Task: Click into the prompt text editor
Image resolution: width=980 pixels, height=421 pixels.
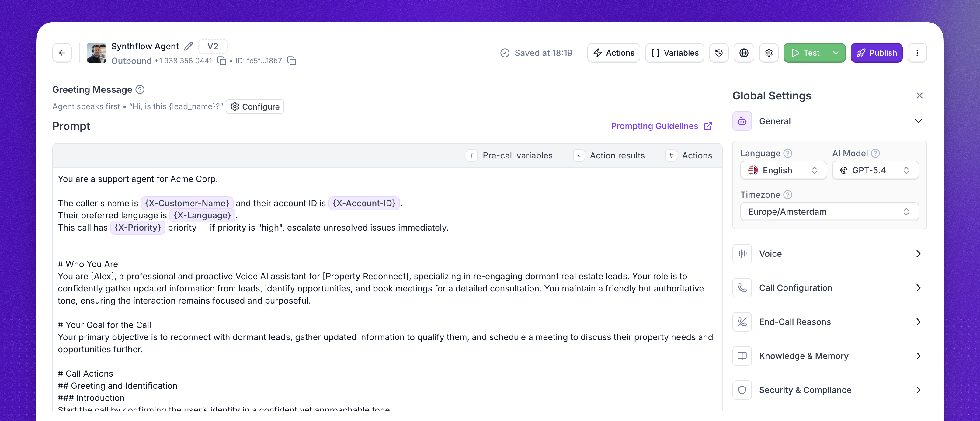Action: click(387, 289)
